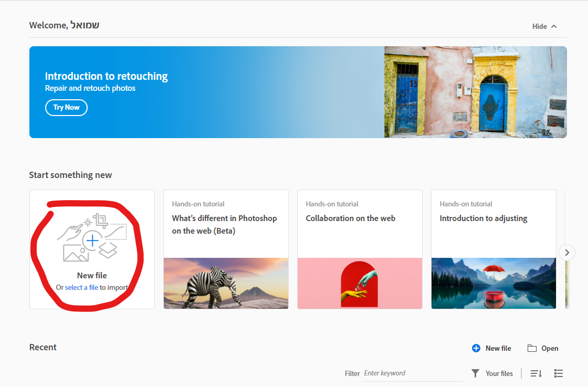588x387 pixels.
Task: Open 'Introduction to adjusting' tutorial title
Action: [x=484, y=218]
